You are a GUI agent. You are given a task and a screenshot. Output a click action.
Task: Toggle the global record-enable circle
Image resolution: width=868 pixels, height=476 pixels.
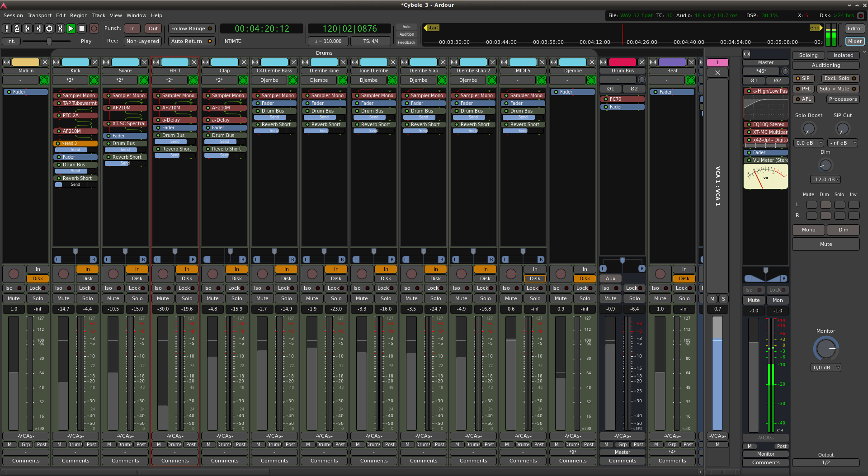[94, 28]
